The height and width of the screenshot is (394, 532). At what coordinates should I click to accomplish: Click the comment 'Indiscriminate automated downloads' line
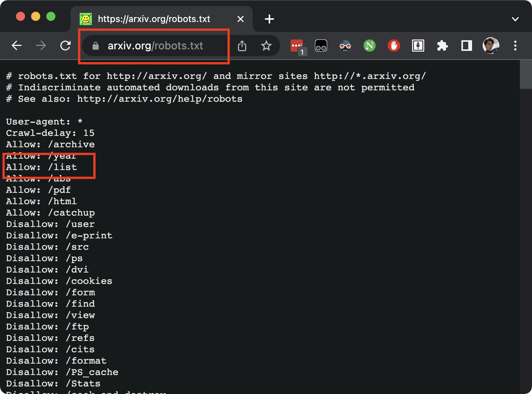point(210,88)
